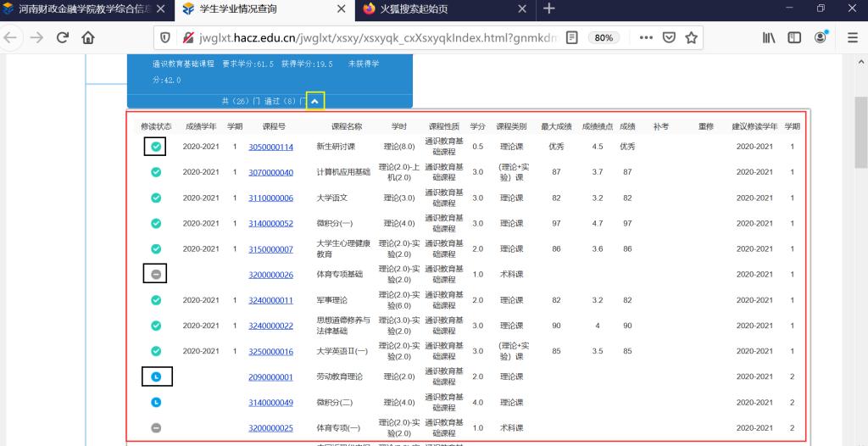Open course link 3110000006
The height and width of the screenshot is (446, 868).
pyautogui.click(x=270, y=198)
